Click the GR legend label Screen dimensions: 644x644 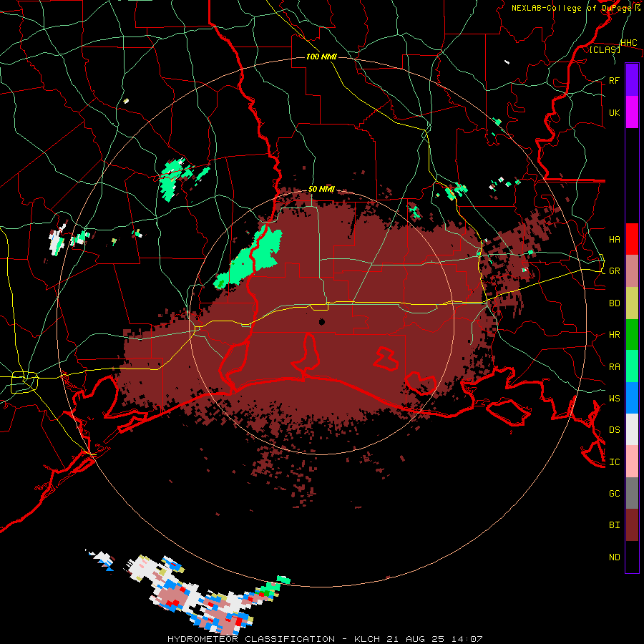(614, 271)
